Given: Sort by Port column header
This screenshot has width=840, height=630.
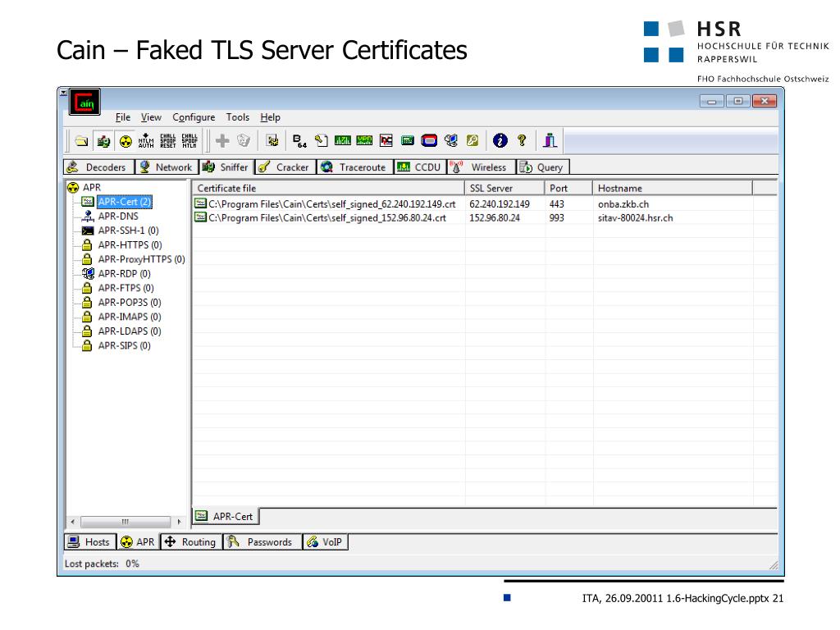Looking at the screenshot, I should click(x=569, y=188).
